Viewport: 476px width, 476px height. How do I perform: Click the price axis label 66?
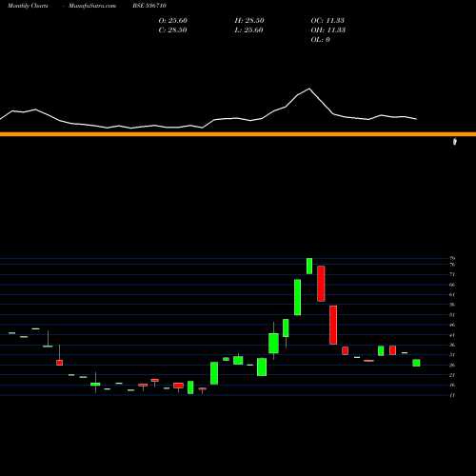(x=452, y=285)
